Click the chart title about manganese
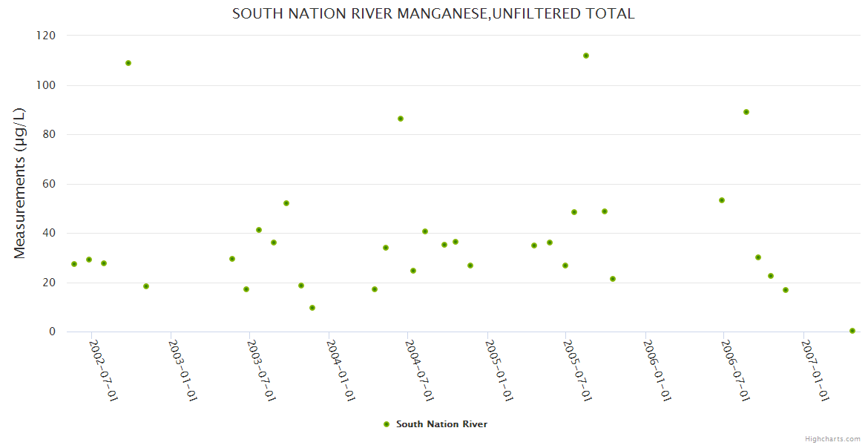The image size is (868, 445). tap(433, 13)
